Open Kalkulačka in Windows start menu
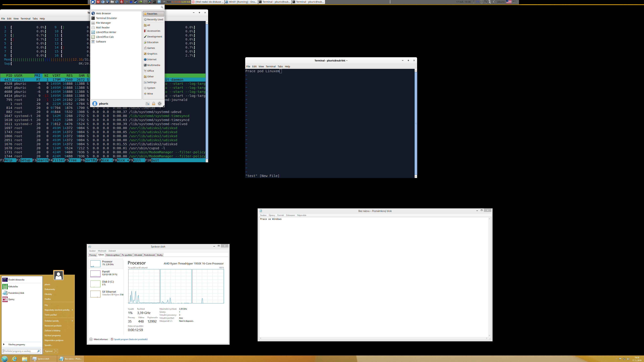This screenshot has width=644, height=362. 21,286
